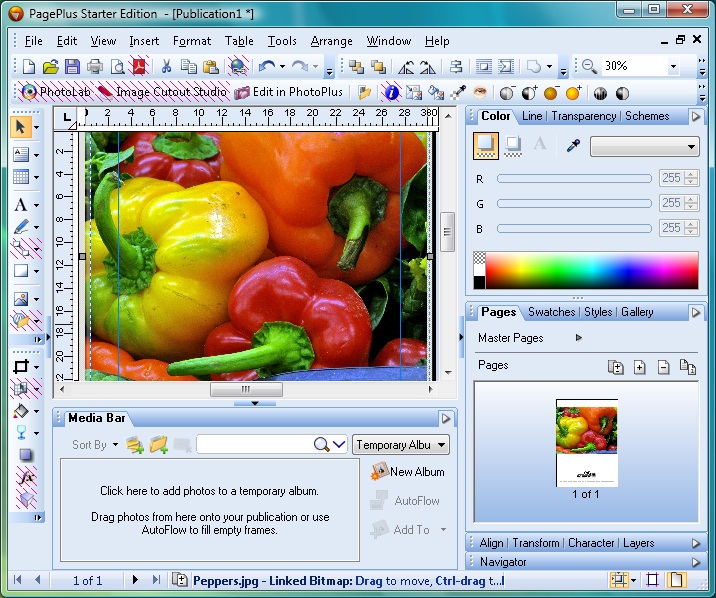Viewport: 716px width, 598px height.
Task: Select the Pointer tool
Action: [x=21, y=126]
